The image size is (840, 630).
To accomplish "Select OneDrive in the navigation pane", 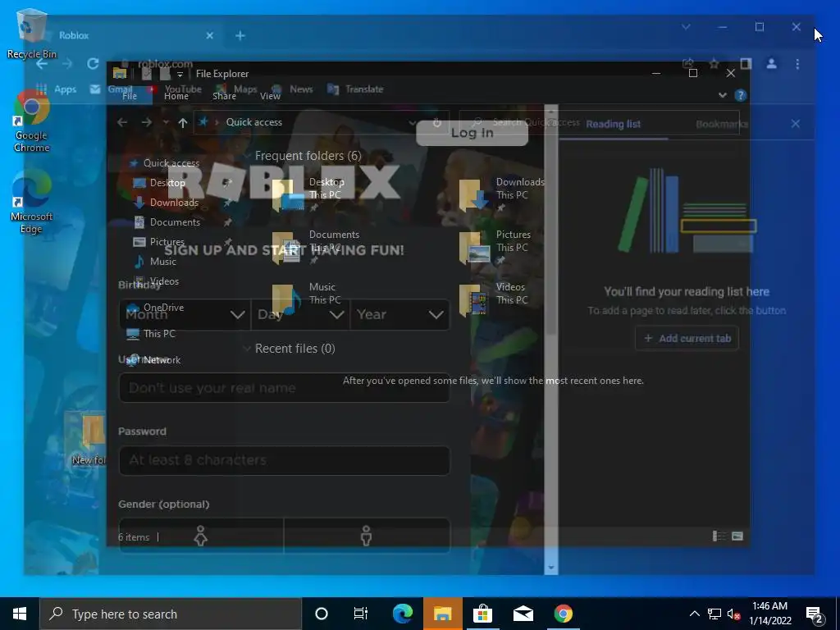I will click(x=163, y=308).
